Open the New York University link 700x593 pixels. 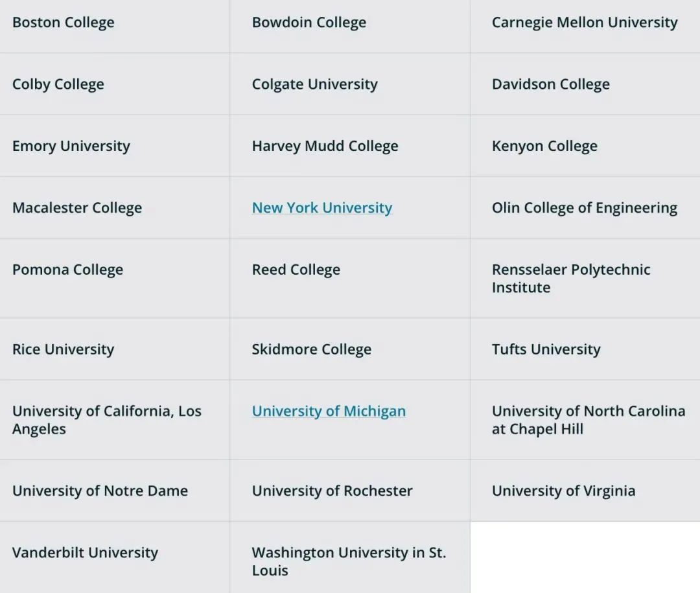point(321,208)
